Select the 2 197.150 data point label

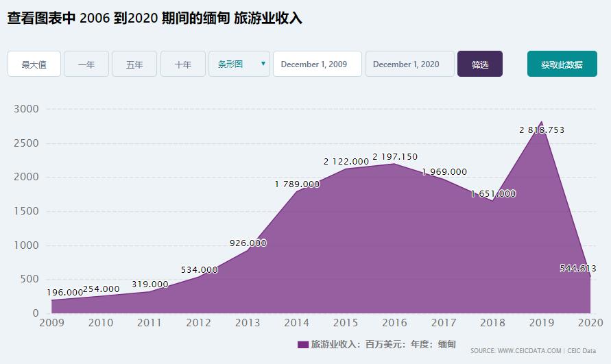tap(395, 157)
